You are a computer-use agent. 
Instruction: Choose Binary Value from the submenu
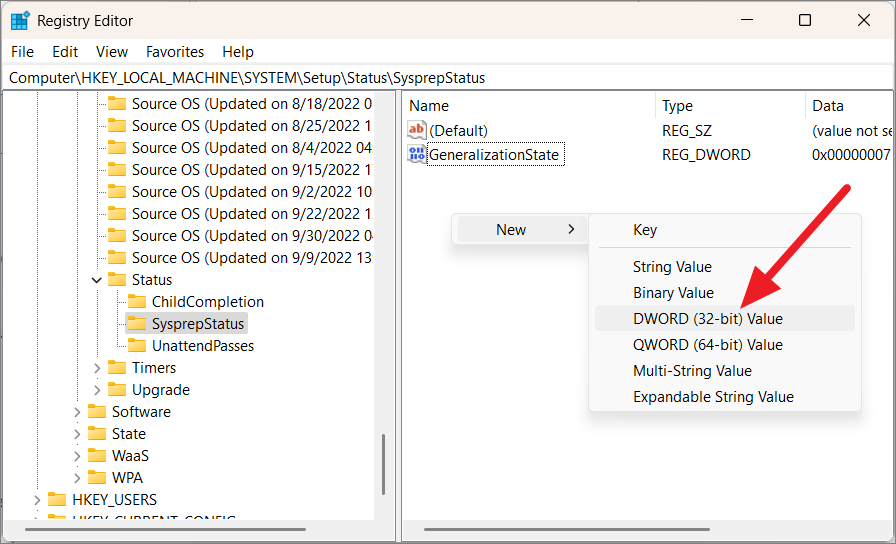tap(725, 293)
